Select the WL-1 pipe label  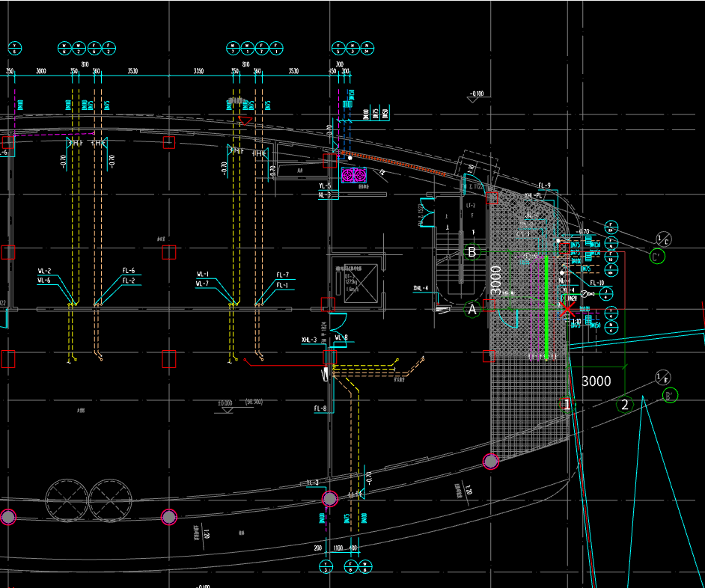203,275
